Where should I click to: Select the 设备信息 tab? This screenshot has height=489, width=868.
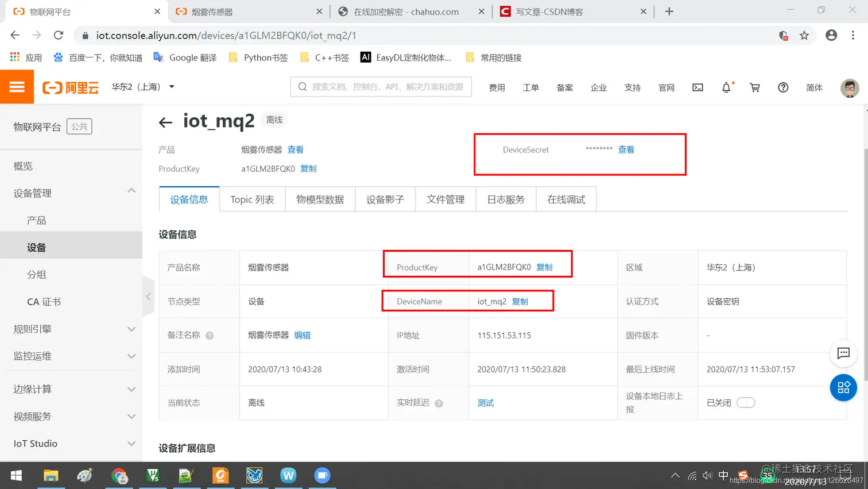point(189,199)
